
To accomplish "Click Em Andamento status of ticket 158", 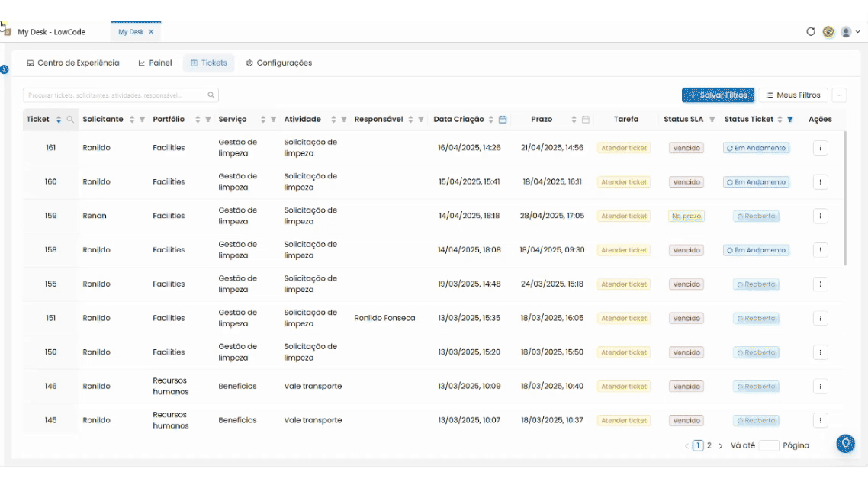I will [x=756, y=250].
